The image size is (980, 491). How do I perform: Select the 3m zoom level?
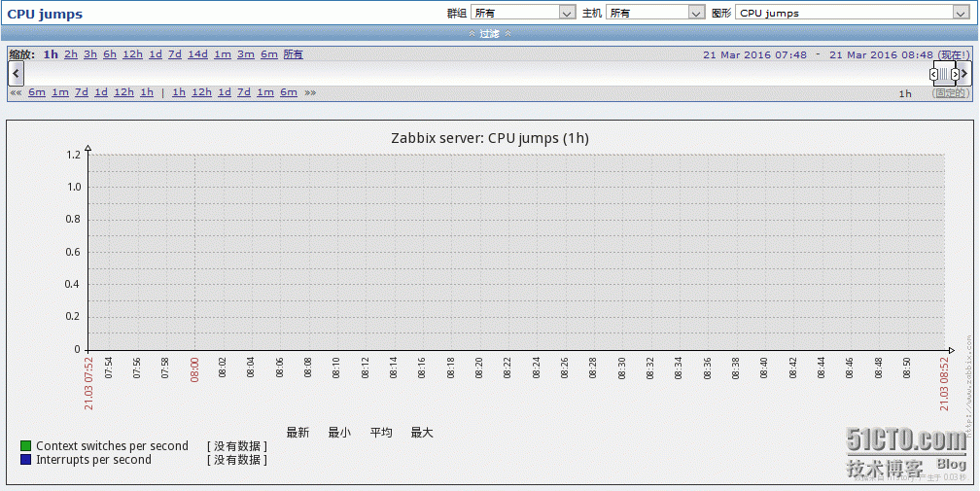(x=246, y=54)
